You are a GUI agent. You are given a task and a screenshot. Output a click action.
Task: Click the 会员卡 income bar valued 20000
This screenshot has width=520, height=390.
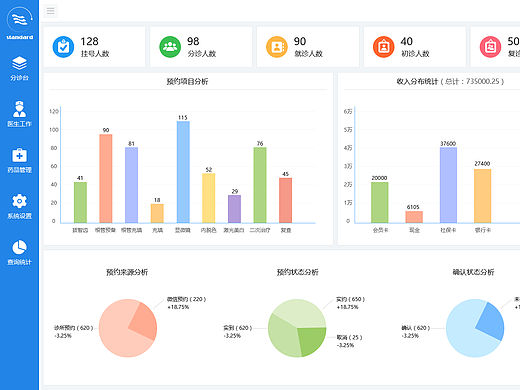(x=380, y=202)
